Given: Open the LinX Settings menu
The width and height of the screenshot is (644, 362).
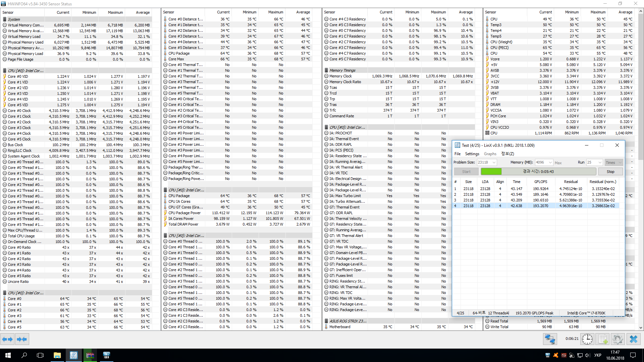Looking at the screenshot, I should click(x=472, y=154).
